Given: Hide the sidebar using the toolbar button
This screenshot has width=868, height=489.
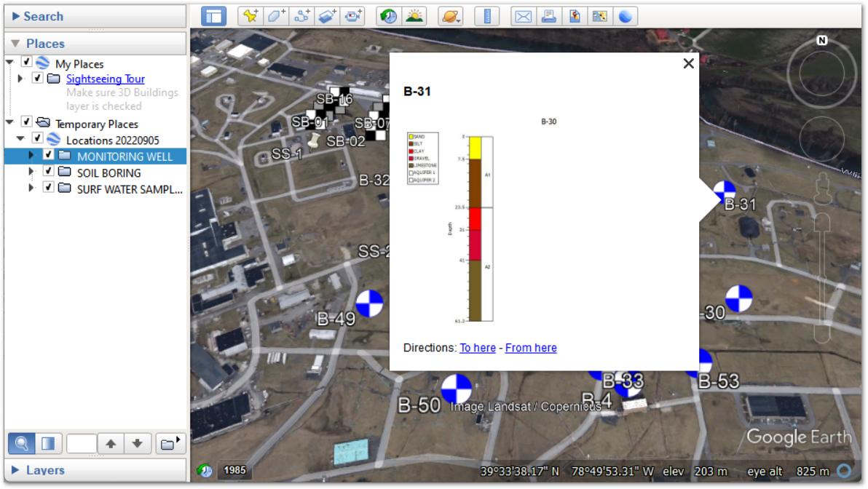Looking at the screenshot, I should tap(213, 16).
